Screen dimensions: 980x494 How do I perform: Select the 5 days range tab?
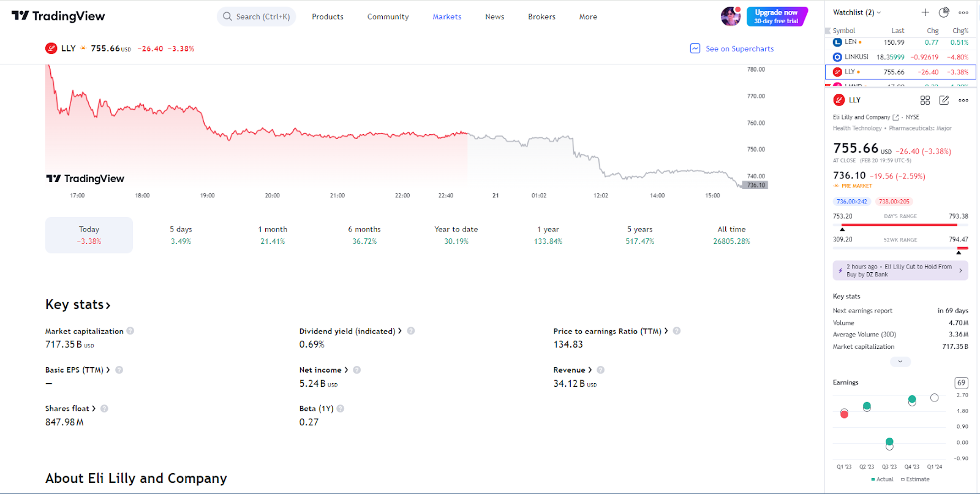point(181,235)
